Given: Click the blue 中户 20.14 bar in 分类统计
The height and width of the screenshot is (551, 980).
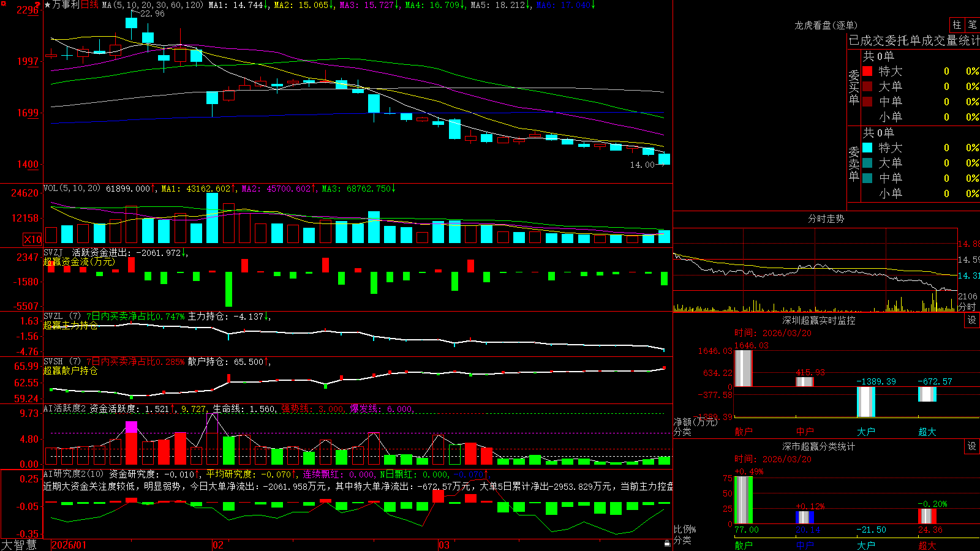Looking at the screenshot, I should point(805,517).
